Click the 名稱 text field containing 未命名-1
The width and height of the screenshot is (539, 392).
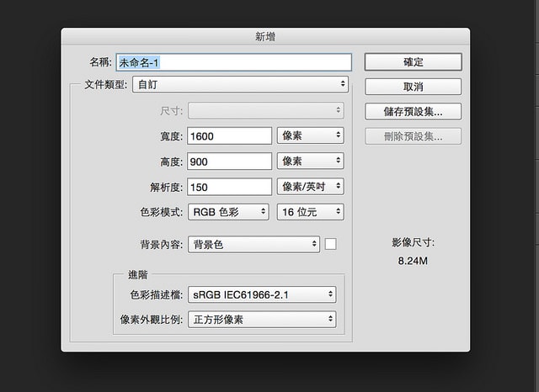tap(233, 62)
